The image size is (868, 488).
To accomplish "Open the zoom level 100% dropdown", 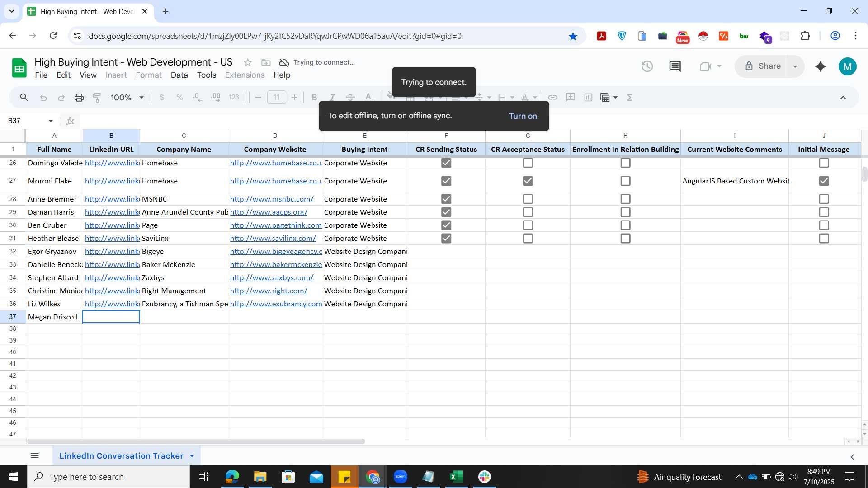I will point(127,97).
